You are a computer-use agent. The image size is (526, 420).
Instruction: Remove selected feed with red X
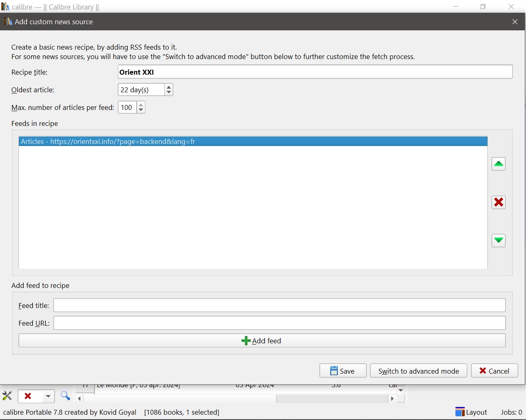point(498,202)
